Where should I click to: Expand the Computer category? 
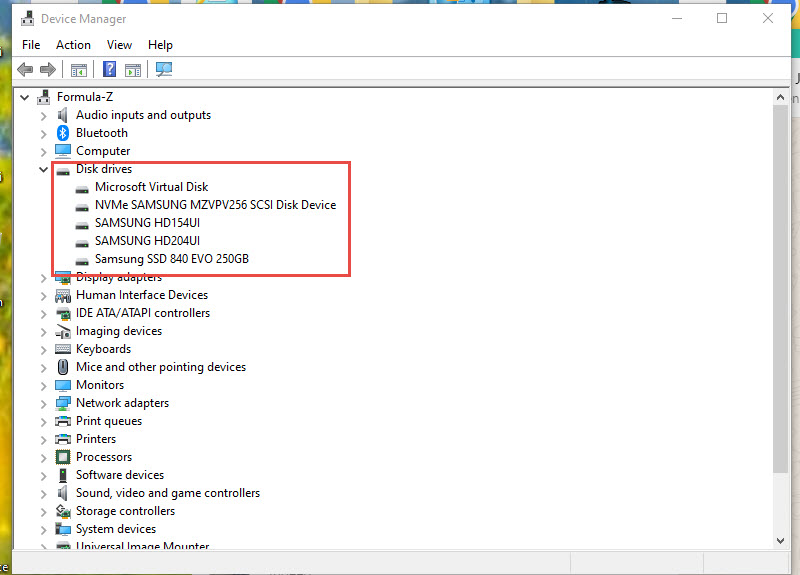coord(43,152)
